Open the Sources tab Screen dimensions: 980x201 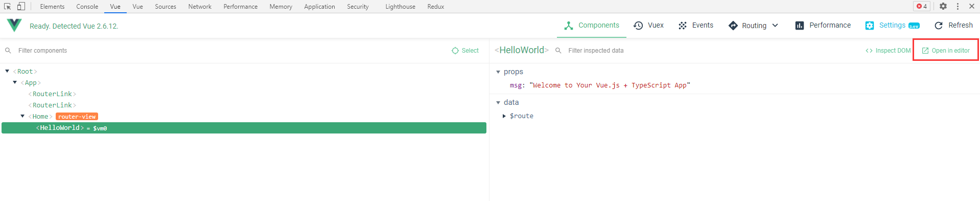tap(166, 7)
